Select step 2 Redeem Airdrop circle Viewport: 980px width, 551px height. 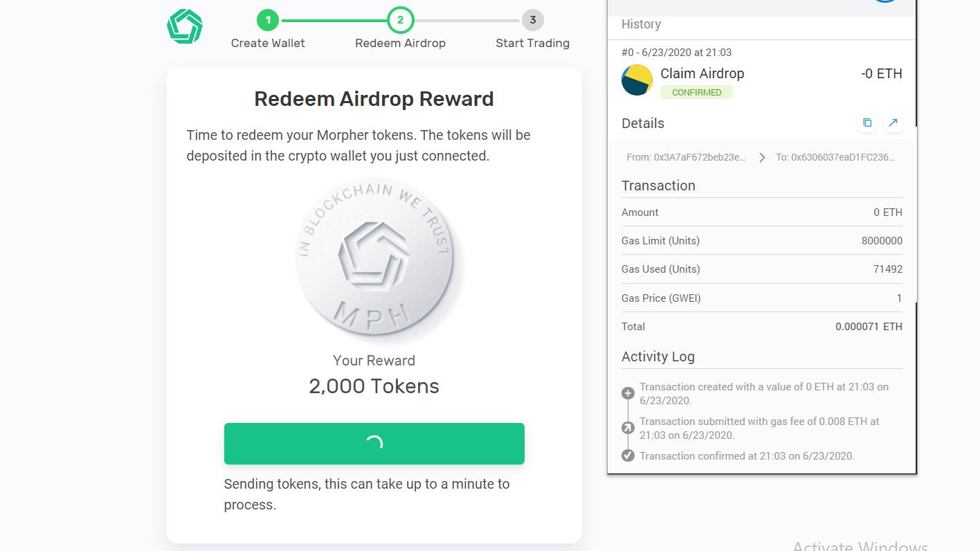400,20
